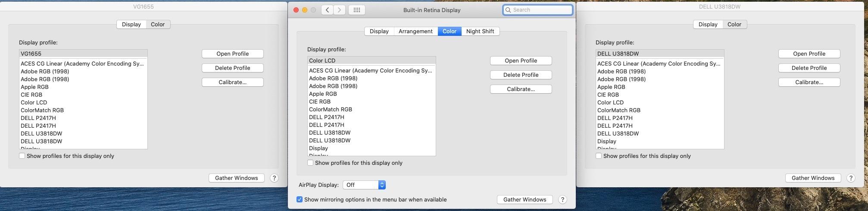The height and width of the screenshot is (211, 868).
Task: Select VG1655 profile in VG1655 window list
Action: tap(83, 54)
